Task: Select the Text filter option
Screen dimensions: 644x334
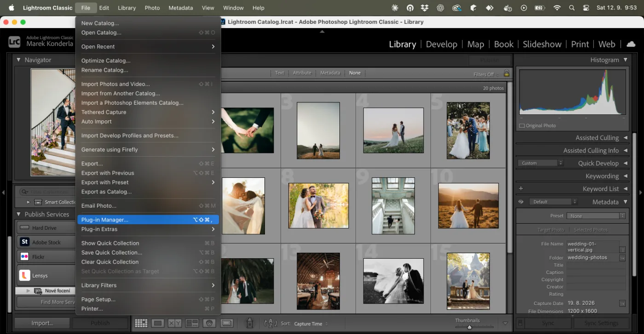Action: coord(280,73)
